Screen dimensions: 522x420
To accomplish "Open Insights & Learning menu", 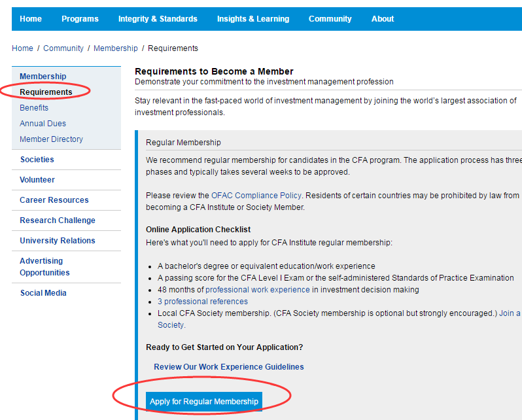I will (x=253, y=19).
